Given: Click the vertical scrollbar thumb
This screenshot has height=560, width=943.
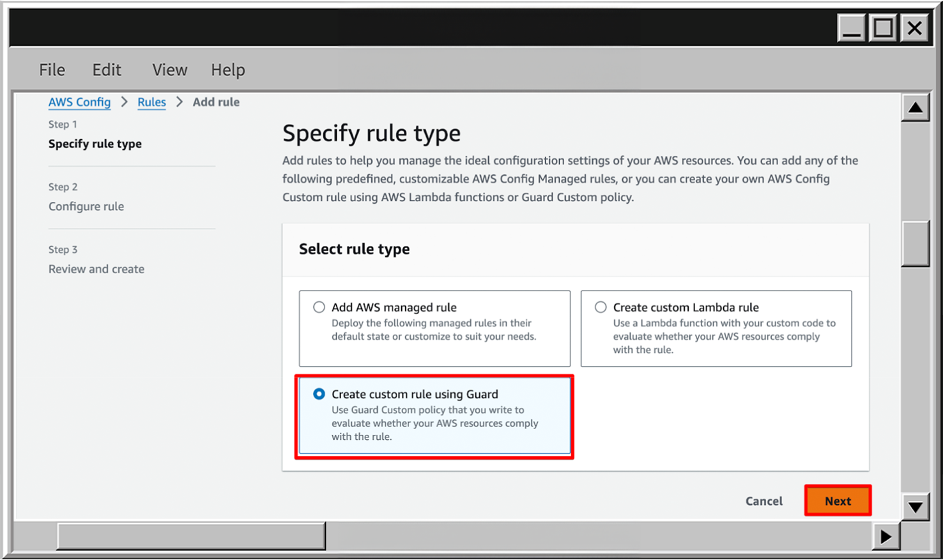Looking at the screenshot, I should pyautogui.click(x=916, y=243).
